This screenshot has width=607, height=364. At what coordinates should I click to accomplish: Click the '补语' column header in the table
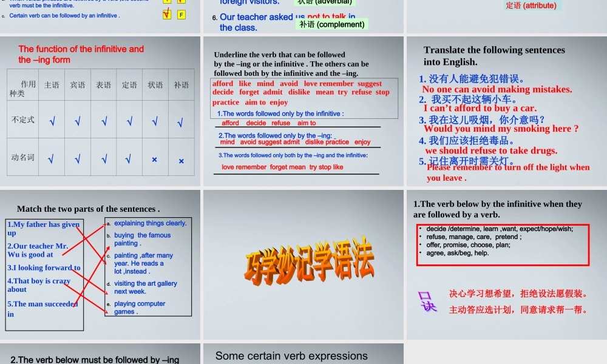point(181,85)
